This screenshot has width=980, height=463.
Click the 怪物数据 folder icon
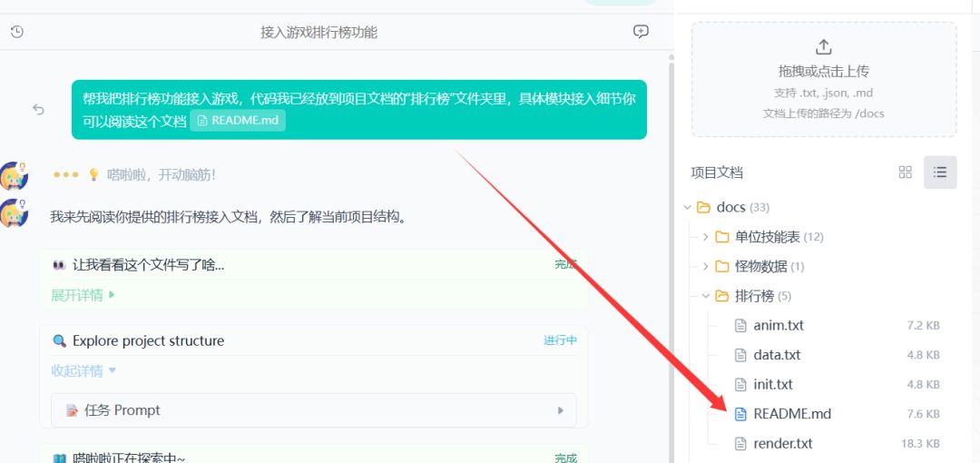[x=722, y=266]
